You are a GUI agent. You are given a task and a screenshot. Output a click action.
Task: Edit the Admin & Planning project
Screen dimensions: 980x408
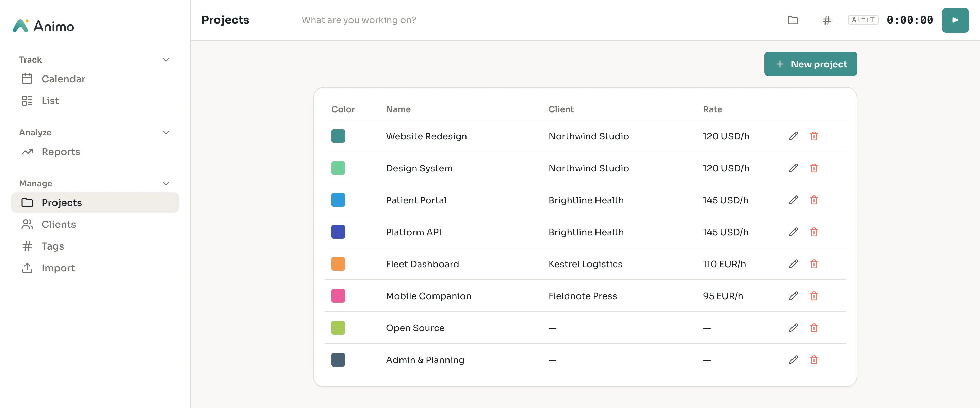click(x=793, y=360)
